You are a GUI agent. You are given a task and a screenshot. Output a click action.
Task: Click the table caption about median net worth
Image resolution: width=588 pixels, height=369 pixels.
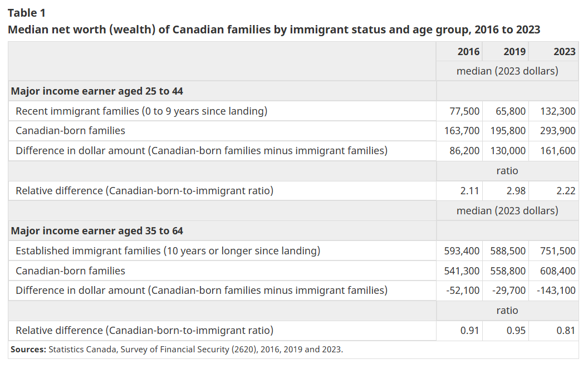[x=273, y=29]
